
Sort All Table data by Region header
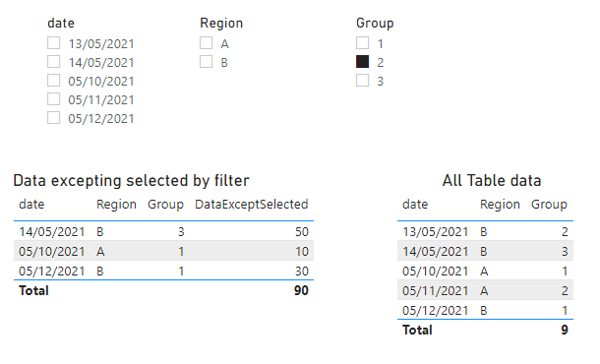pos(500,205)
